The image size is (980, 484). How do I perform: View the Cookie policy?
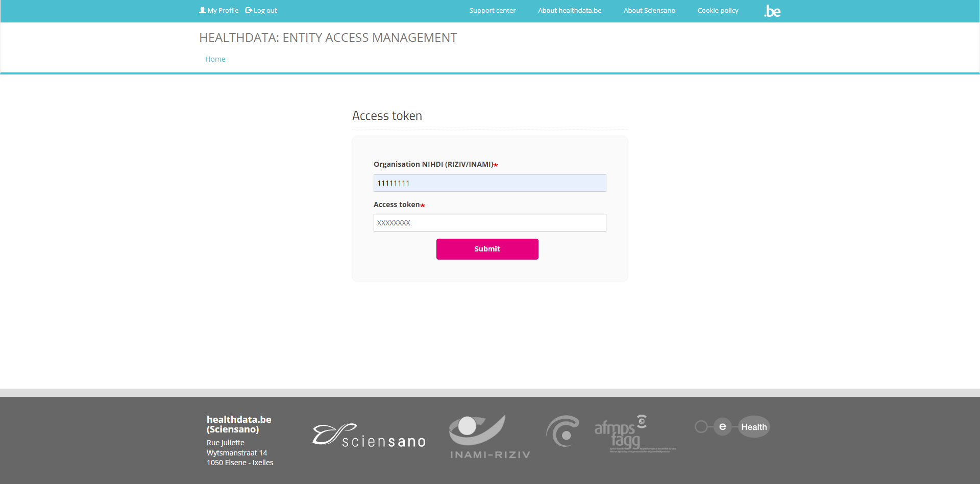pos(718,11)
